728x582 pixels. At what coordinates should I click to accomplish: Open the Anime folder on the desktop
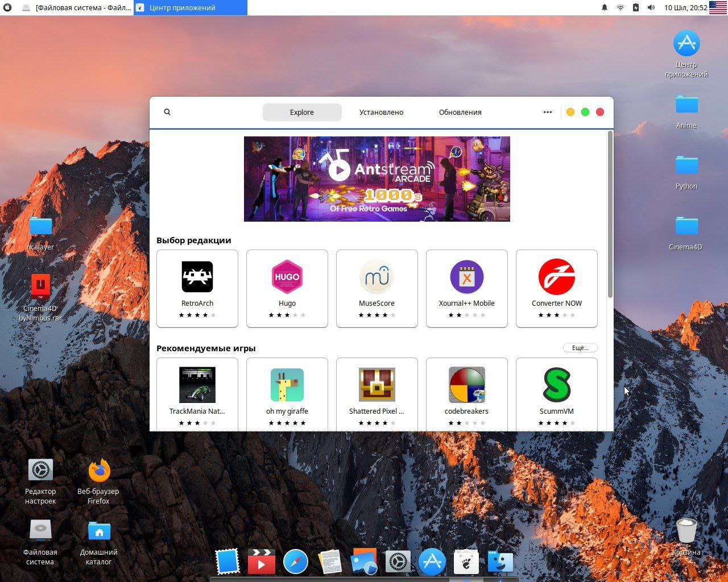pyautogui.click(x=686, y=111)
